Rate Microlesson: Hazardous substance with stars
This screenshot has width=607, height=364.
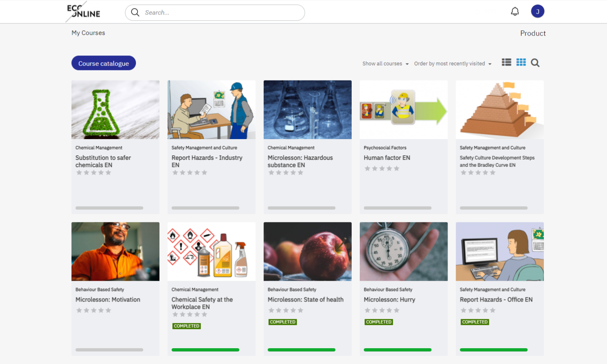tap(286, 173)
